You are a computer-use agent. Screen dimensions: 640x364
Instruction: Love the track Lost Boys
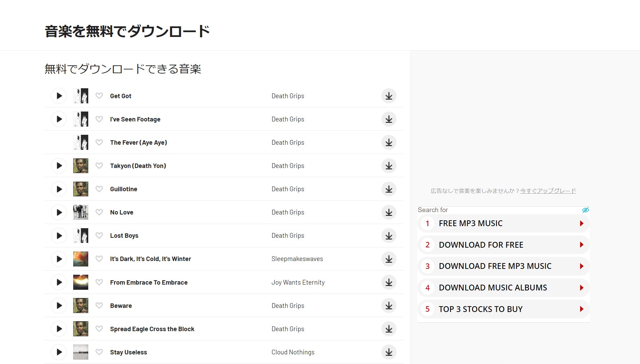coord(99,235)
